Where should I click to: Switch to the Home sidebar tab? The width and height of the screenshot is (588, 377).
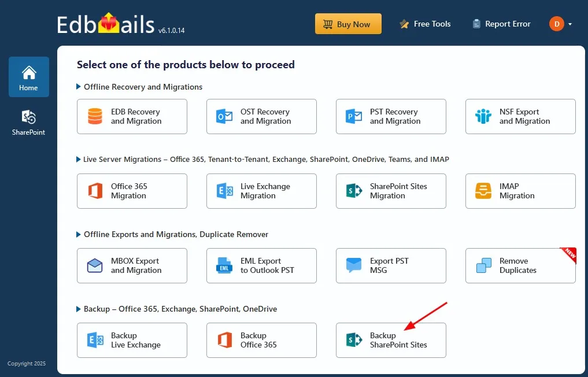[29, 77]
